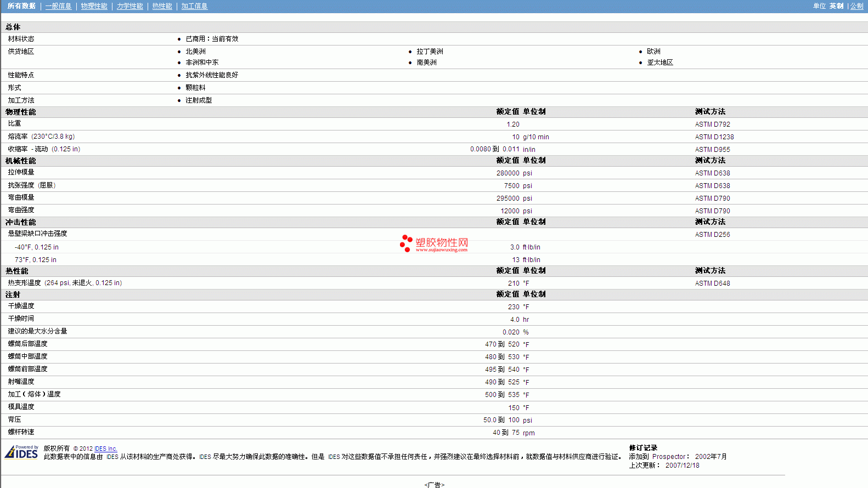Open the ASTM D1238 test method link

pos(714,137)
